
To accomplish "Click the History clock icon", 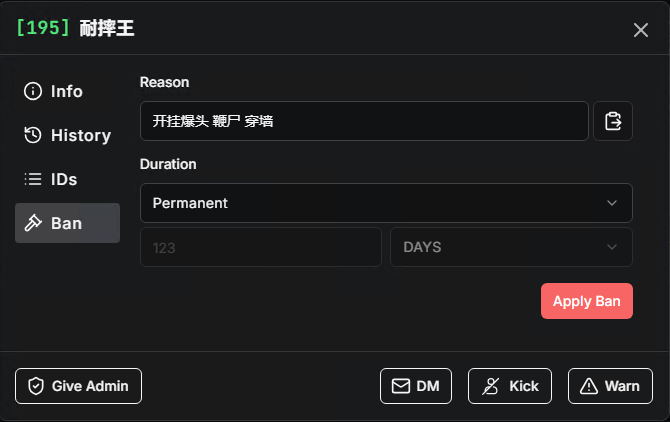I will coord(33,135).
